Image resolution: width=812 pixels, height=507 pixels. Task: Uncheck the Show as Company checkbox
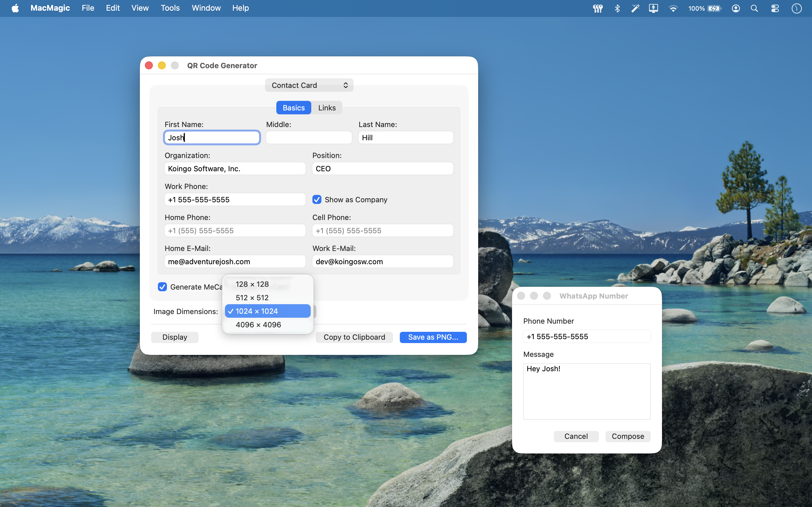point(317,199)
